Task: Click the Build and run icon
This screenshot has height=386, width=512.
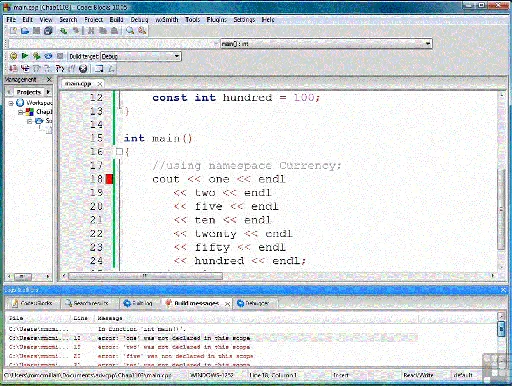Action: pyautogui.click(x=36, y=56)
